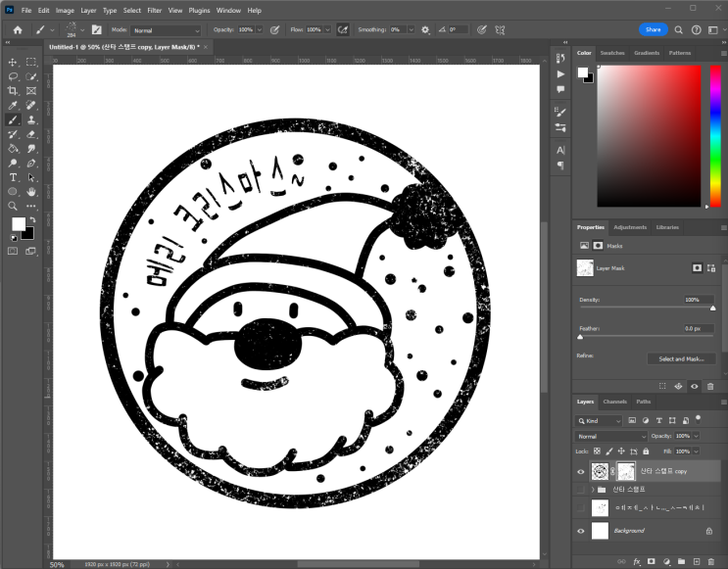
Task: Hide the Background layer
Action: [x=581, y=531]
